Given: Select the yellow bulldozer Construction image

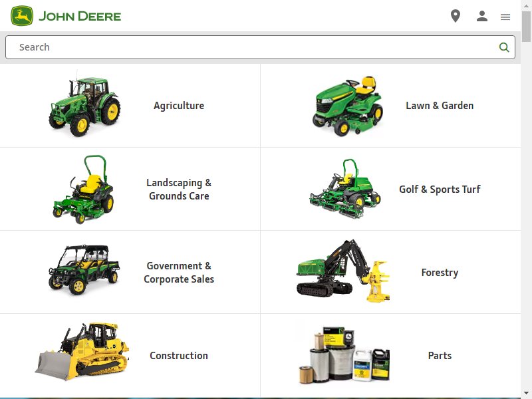Looking at the screenshot, I should point(82,352).
